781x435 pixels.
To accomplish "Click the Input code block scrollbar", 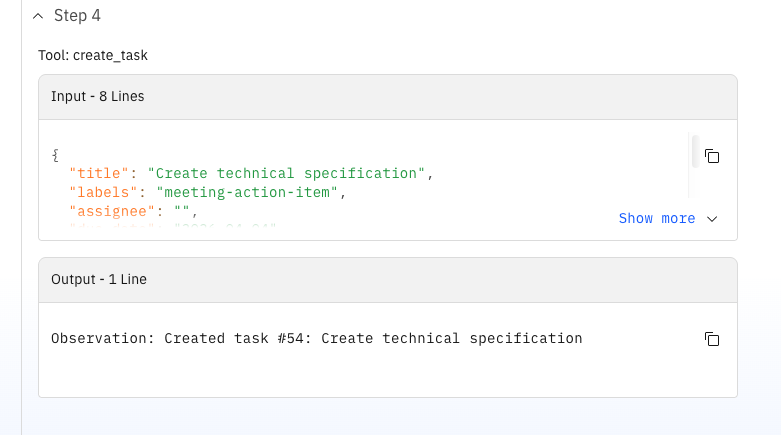I will click(694, 150).
